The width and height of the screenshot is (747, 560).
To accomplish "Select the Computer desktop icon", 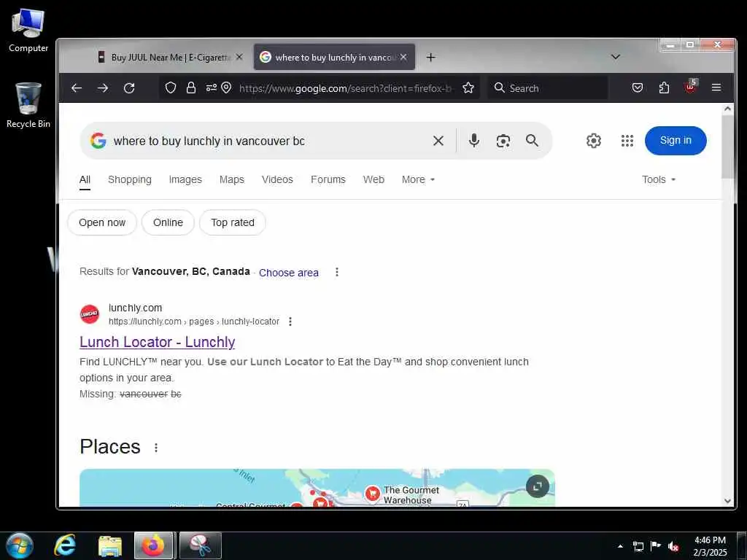I will (28, 31).
